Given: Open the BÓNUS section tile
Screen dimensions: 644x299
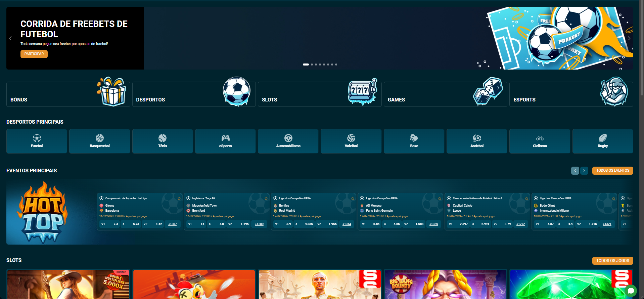Looking at the screenshot, I should 68,94.
